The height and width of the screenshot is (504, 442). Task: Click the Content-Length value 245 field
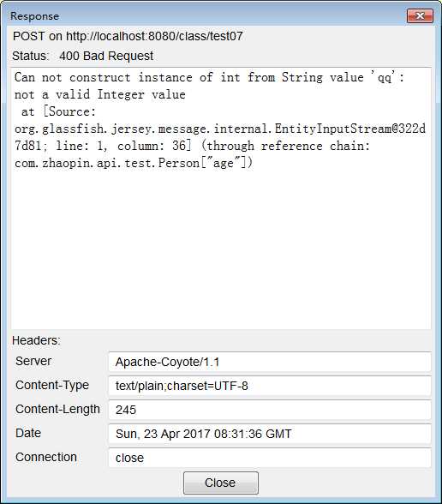coord(270,410)
